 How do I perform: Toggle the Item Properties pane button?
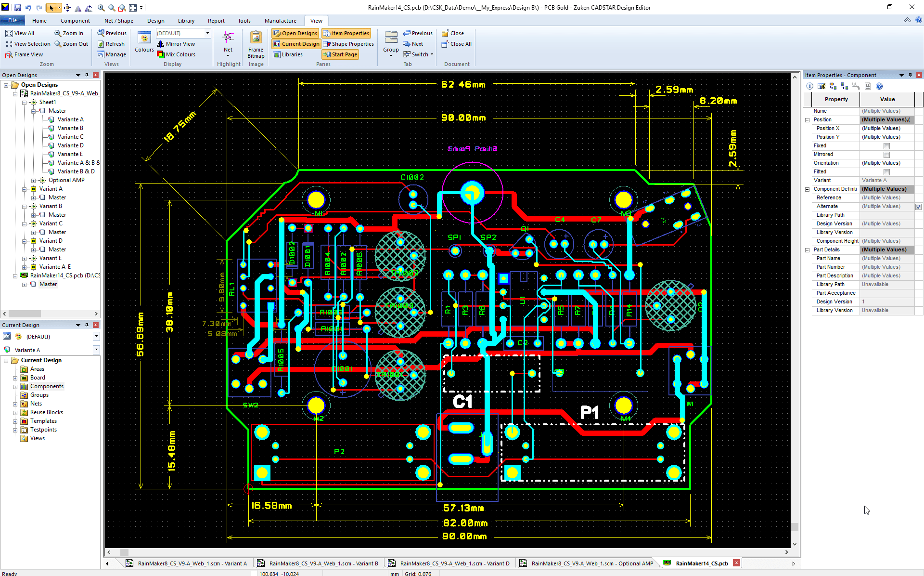tap(346, 33)
